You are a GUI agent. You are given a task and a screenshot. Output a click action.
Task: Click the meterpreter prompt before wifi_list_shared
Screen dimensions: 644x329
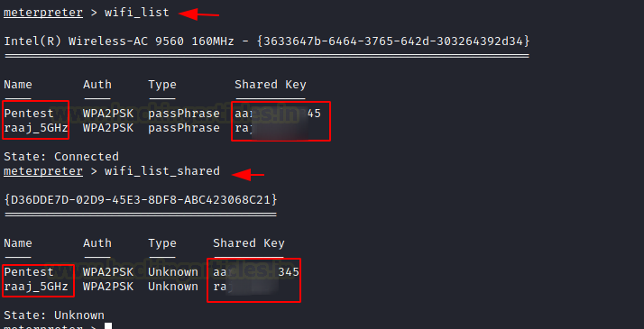click(x=43, y=171)
